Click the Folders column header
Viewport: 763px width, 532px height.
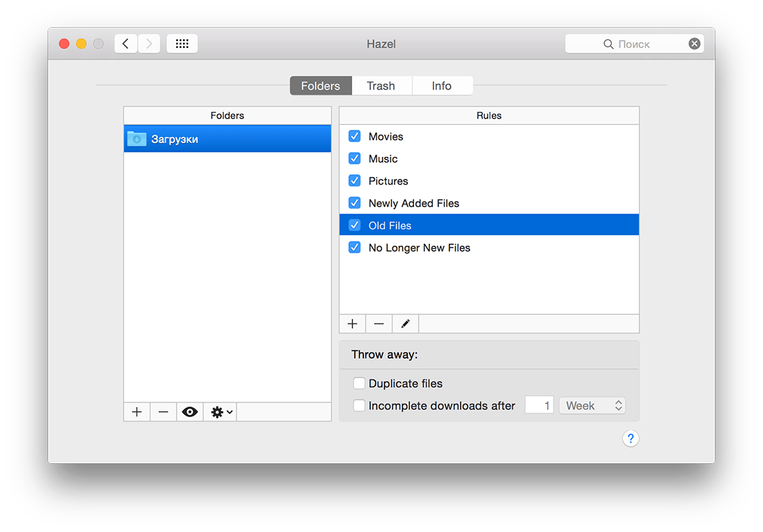pyautogui.click(x=228, y=115)
